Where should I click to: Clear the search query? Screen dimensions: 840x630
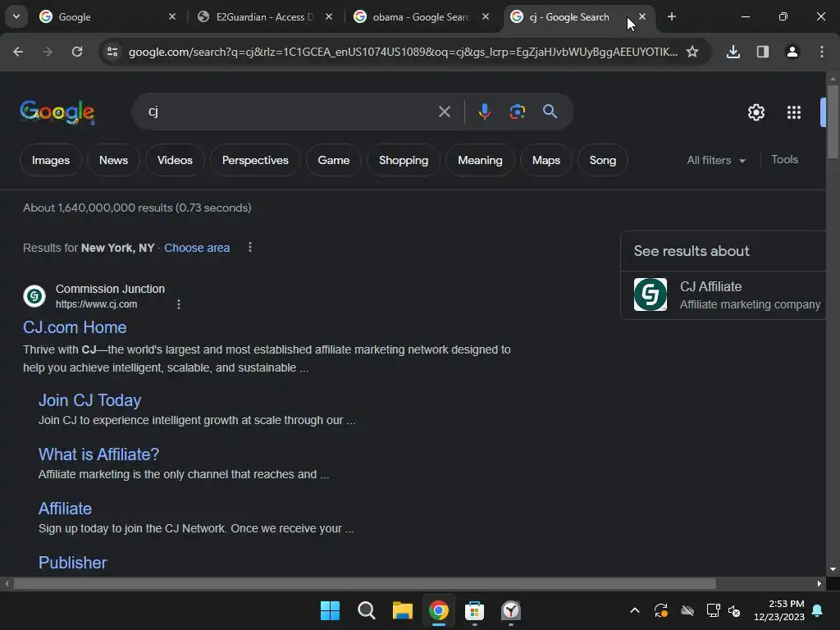click(444, 112)
